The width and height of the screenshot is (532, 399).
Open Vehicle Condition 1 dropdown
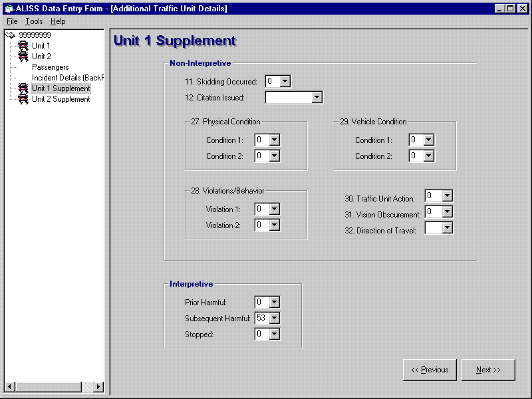click(x=429, y=140)
